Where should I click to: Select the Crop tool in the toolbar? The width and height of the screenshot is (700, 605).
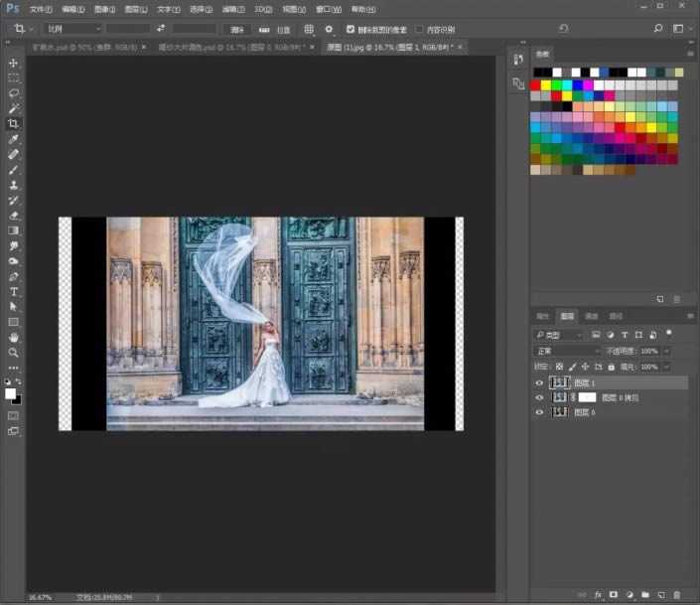pos(14,123)
